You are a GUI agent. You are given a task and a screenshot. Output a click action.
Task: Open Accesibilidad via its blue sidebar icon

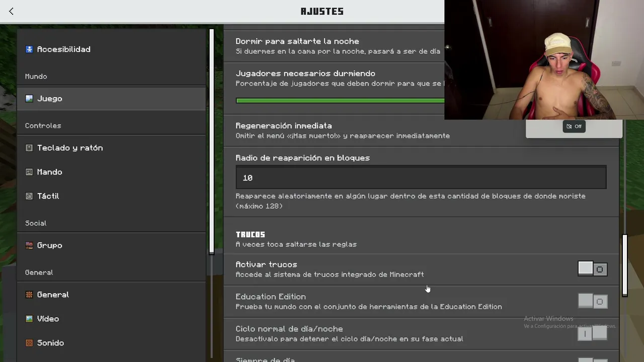29,49
